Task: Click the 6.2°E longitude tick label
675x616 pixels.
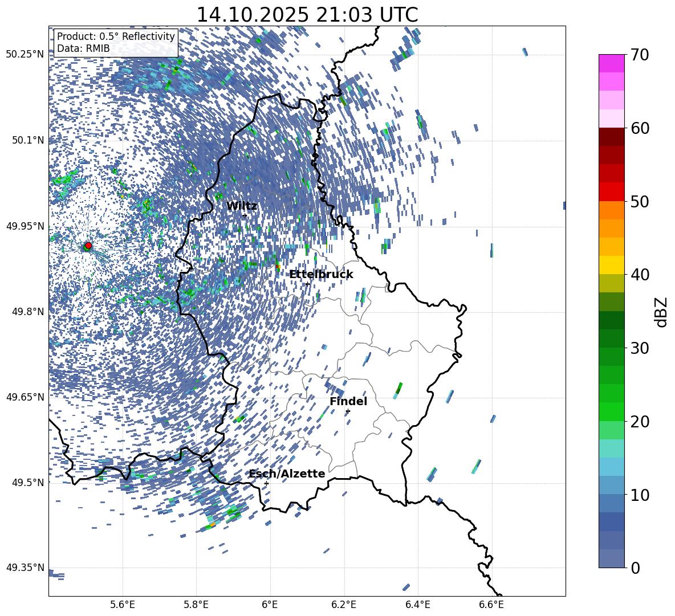Action: pyautogui.click(x=344, y=604)
